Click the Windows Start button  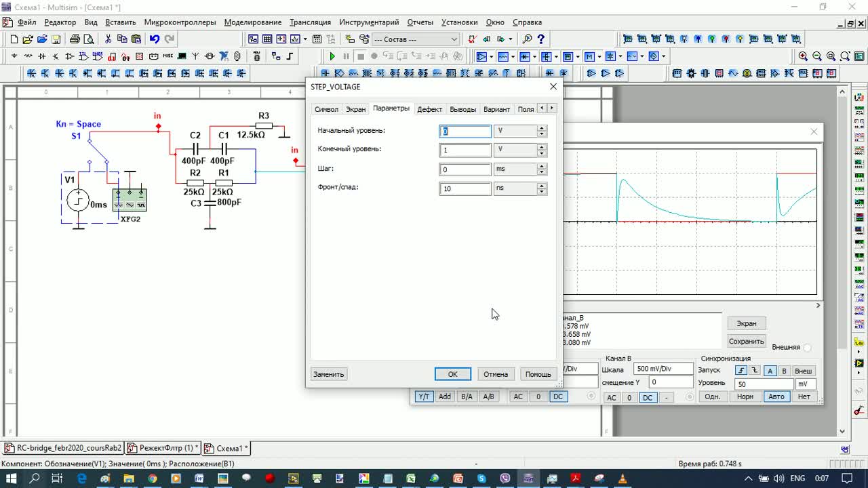point(12,479)
